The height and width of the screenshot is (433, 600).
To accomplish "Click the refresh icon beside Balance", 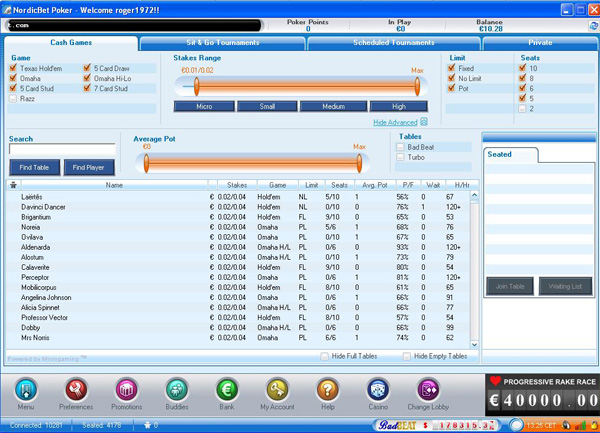I will tap(593, 26).
